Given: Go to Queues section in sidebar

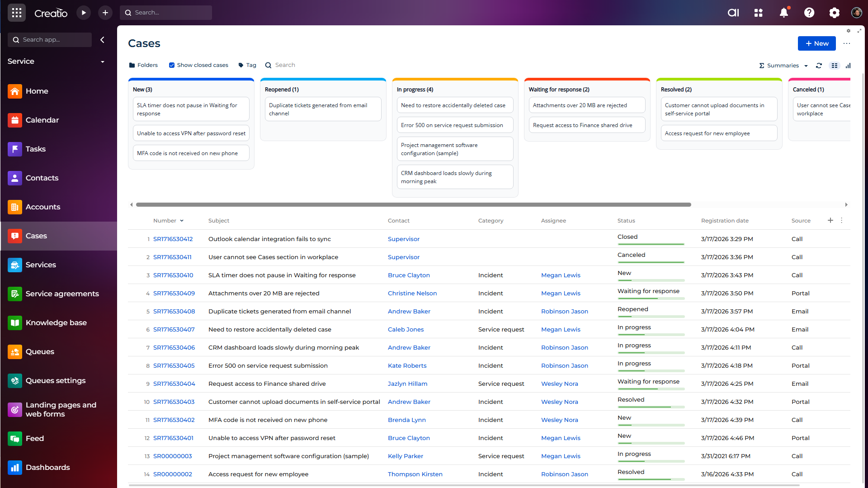Looking at the screenshot, I should (x=40, y=351).
